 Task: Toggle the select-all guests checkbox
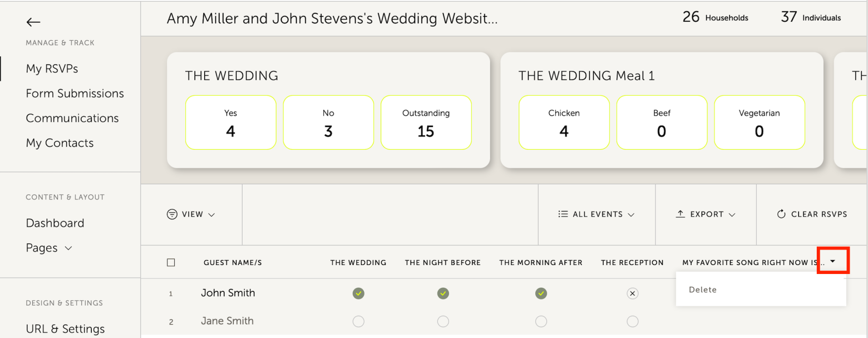(171, 263)
